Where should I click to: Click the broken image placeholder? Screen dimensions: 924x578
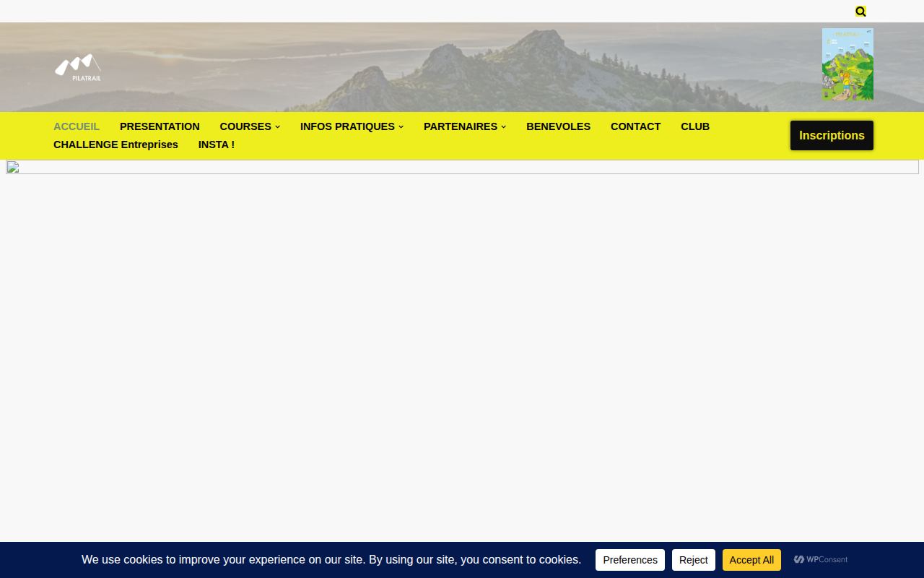pyautogui.click(x=462, y=167)
